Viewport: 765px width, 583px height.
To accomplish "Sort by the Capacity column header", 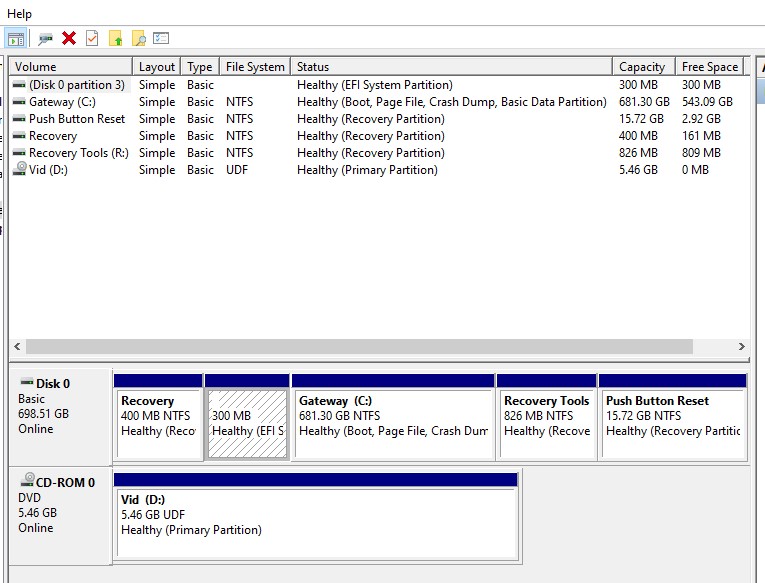I will point(644,66).
